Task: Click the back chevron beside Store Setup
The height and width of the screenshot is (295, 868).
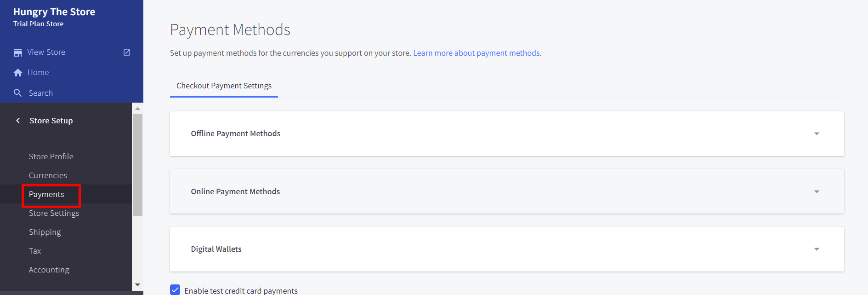Action: click(18, 121)
